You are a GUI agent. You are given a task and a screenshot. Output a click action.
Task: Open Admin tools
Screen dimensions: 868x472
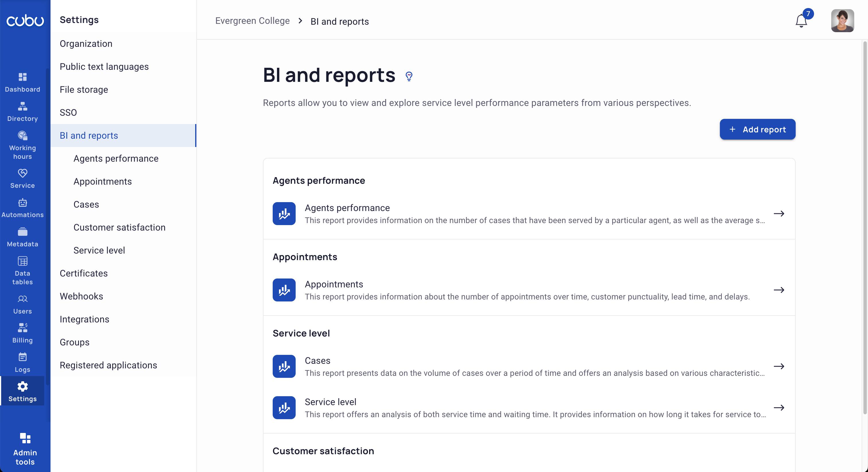tap(25, 449)
